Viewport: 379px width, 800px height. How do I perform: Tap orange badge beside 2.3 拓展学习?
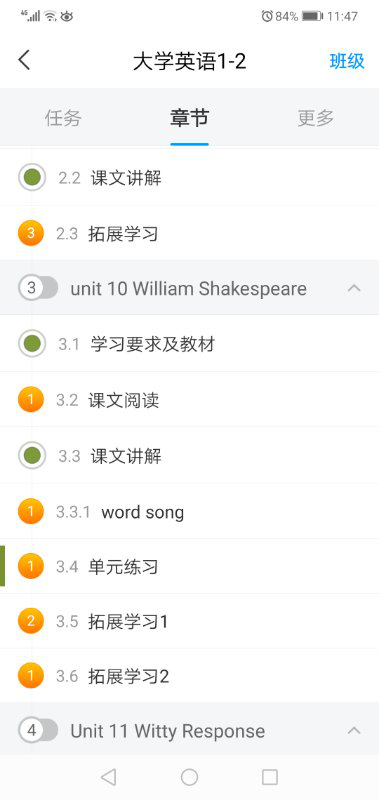[x=31, y=234]
